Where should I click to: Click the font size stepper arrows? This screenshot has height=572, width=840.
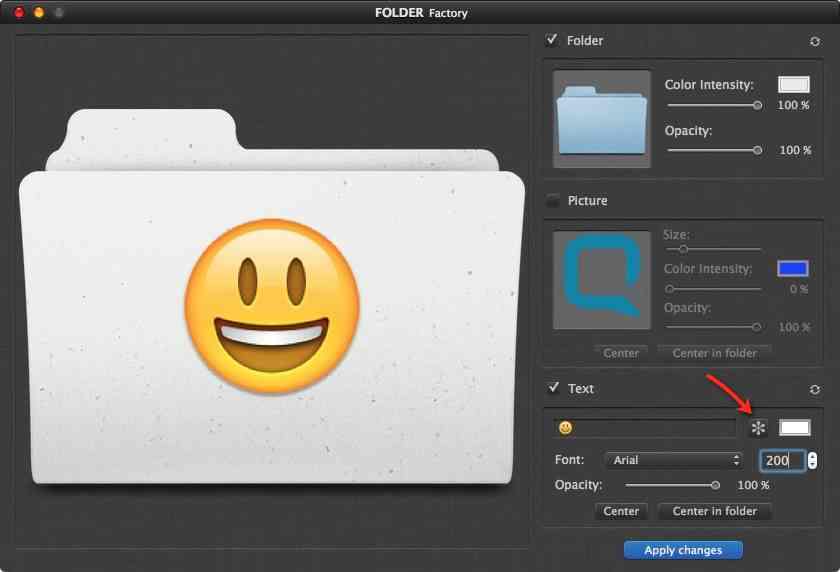[813, 460]
